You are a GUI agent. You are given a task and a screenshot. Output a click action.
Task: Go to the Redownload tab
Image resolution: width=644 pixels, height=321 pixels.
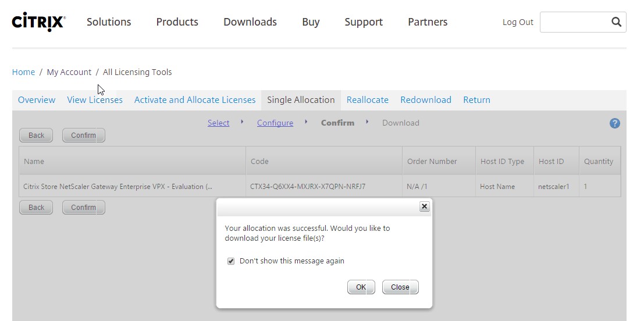pos(425,100)
